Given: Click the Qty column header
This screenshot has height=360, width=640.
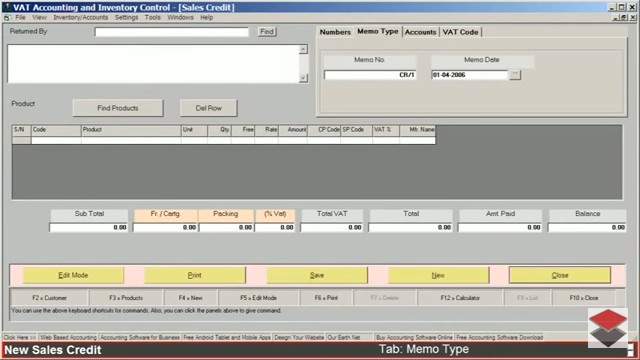Looking at the screenshot, I should [x=220, y=130].
